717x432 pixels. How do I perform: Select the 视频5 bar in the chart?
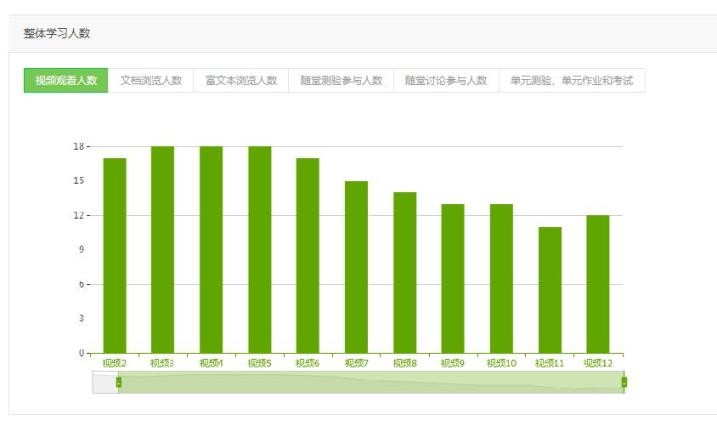(259, 250)
